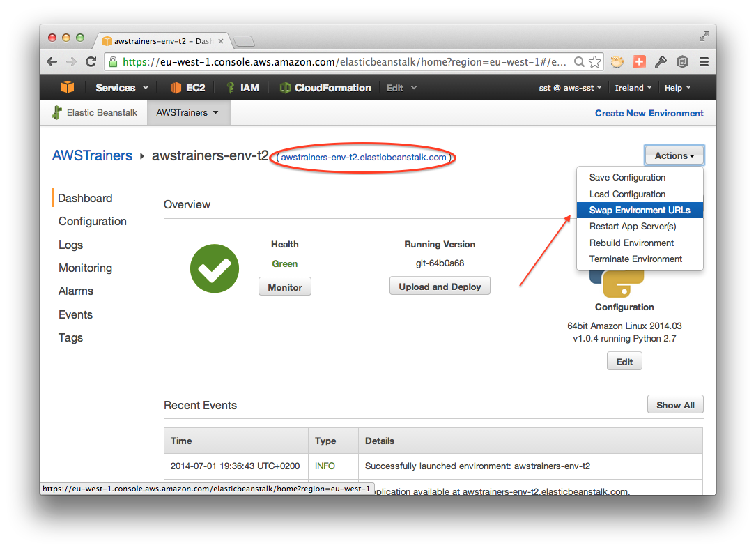
Task: Expand the Services dropdown
Action: pos(122,88)
